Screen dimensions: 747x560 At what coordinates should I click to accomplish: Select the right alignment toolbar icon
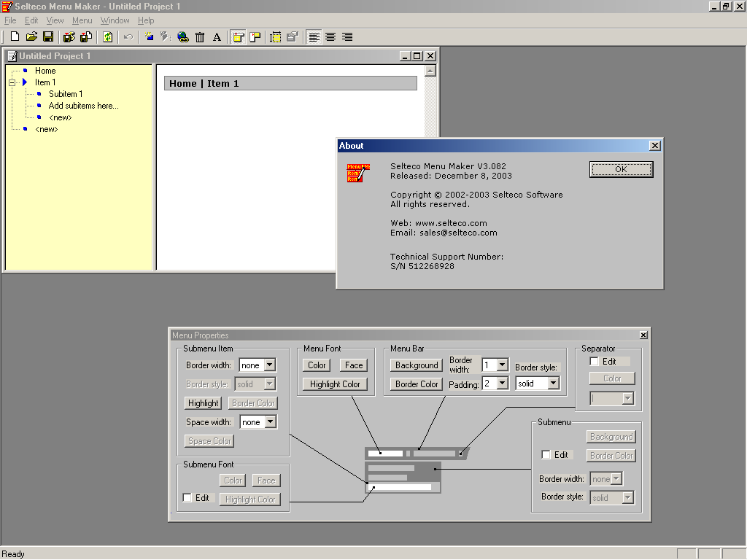coord(347,37)
